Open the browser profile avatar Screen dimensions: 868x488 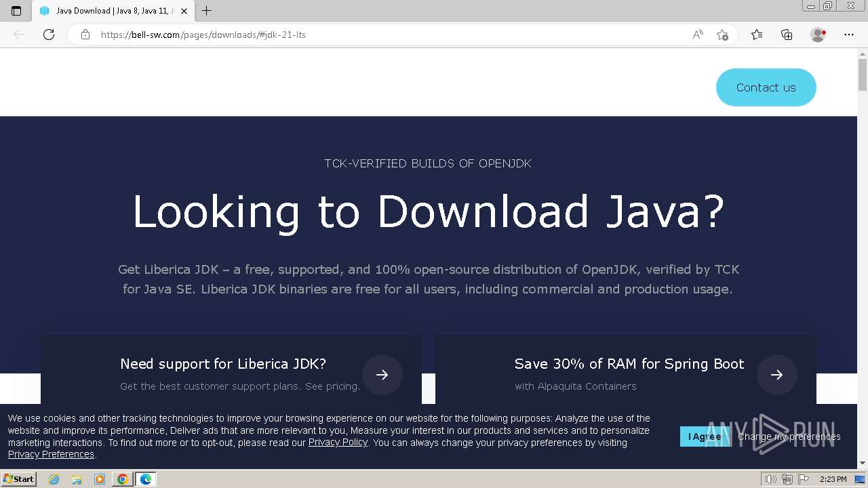coord(818,35)
